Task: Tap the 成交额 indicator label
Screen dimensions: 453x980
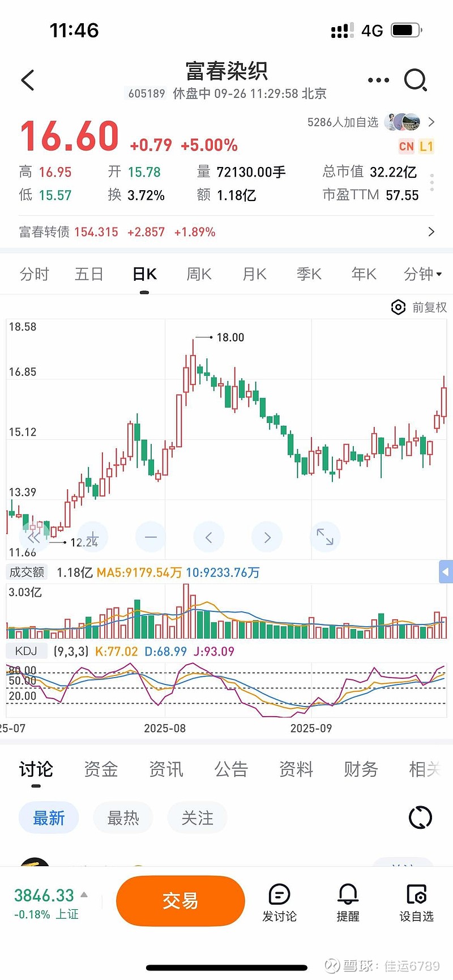Action: 27,572
